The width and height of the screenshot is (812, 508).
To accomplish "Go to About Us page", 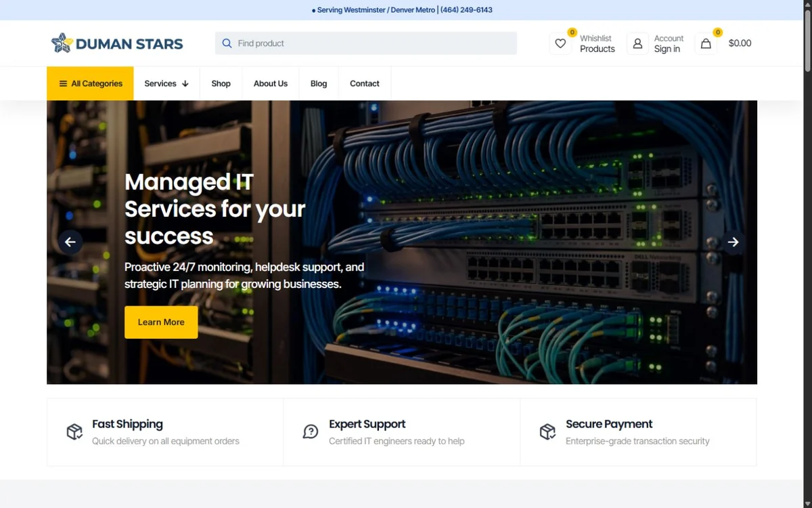I will point(271,84).
